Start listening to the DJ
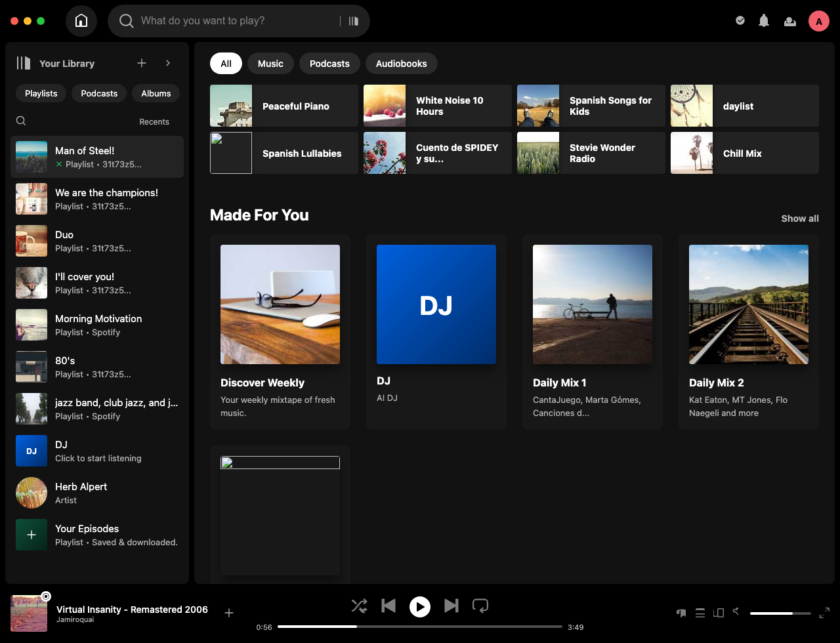Image resolution: width=840 pixels, height=643 pixels. coord(436,304)
